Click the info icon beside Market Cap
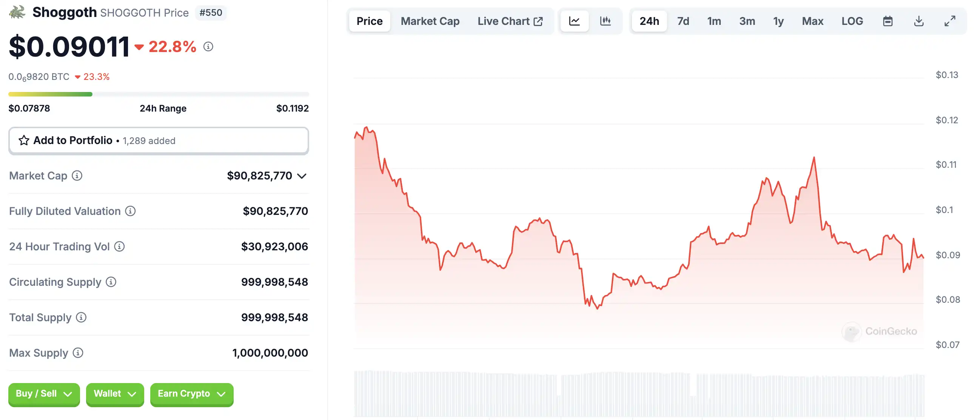This screenshot has width=980, height=420. [77, 176]
